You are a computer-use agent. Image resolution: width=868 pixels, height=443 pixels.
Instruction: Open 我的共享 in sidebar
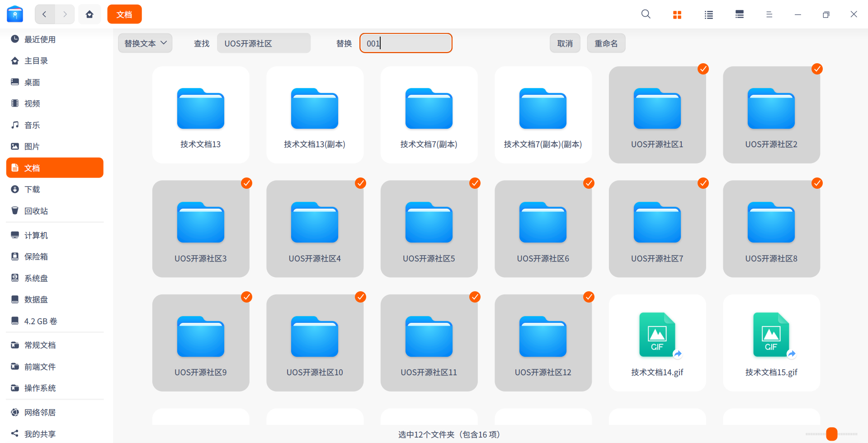point(55,434)
